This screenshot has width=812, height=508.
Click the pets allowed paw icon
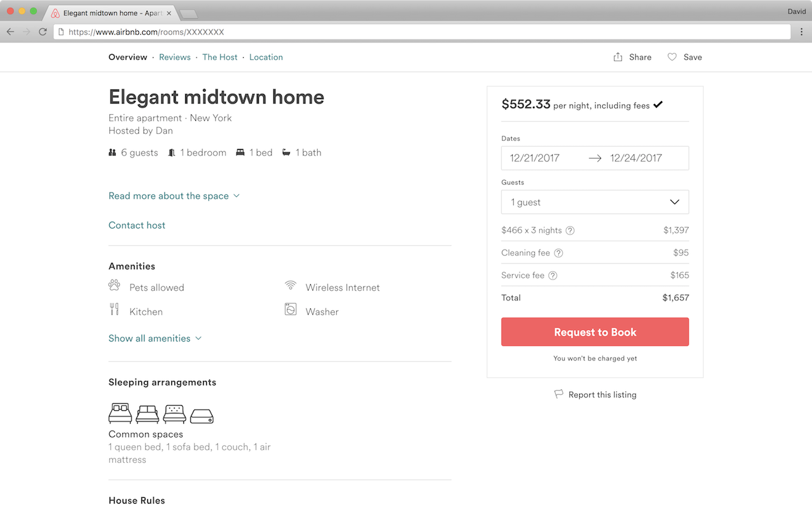(x=114, y=286)
